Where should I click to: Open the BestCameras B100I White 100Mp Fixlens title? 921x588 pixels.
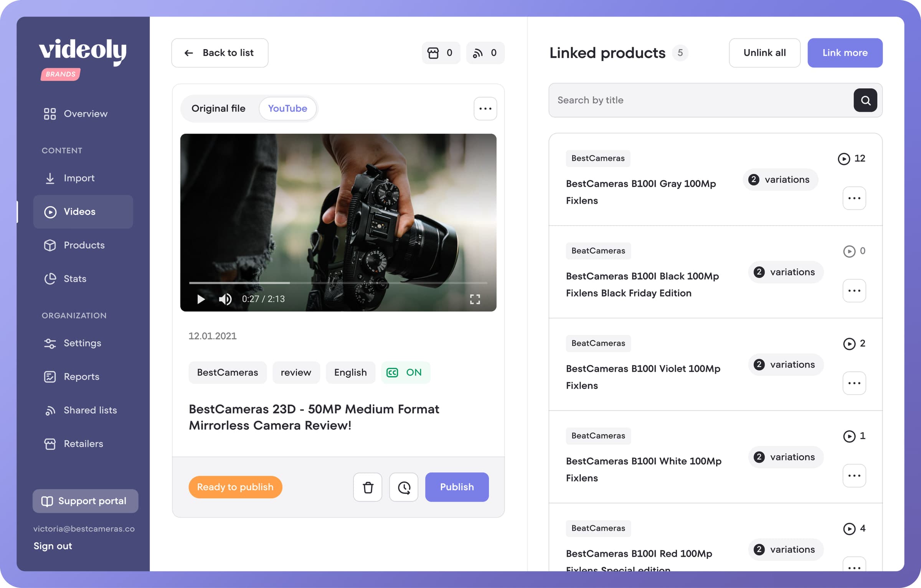pyautogui.click(x=644, y=469)
